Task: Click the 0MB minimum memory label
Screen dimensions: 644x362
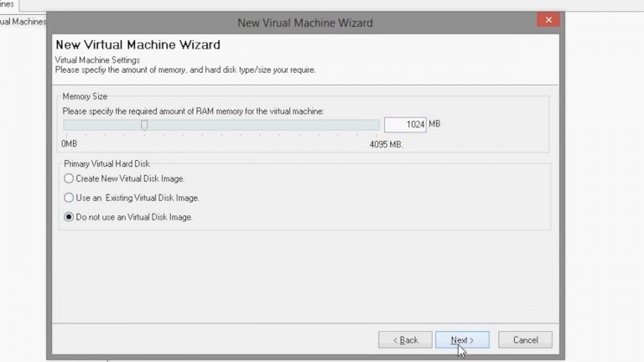Action: tap(69, 143)
